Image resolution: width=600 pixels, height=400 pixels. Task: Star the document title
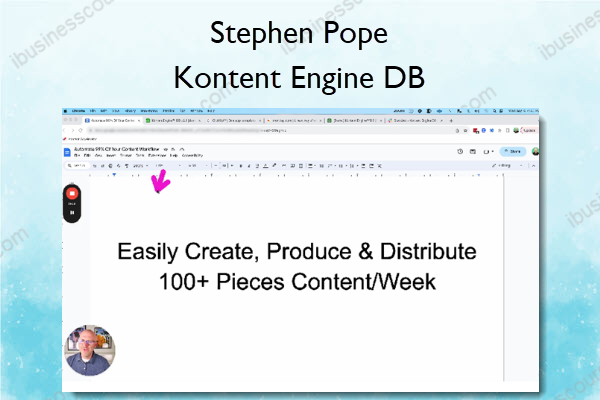point(166,147)
